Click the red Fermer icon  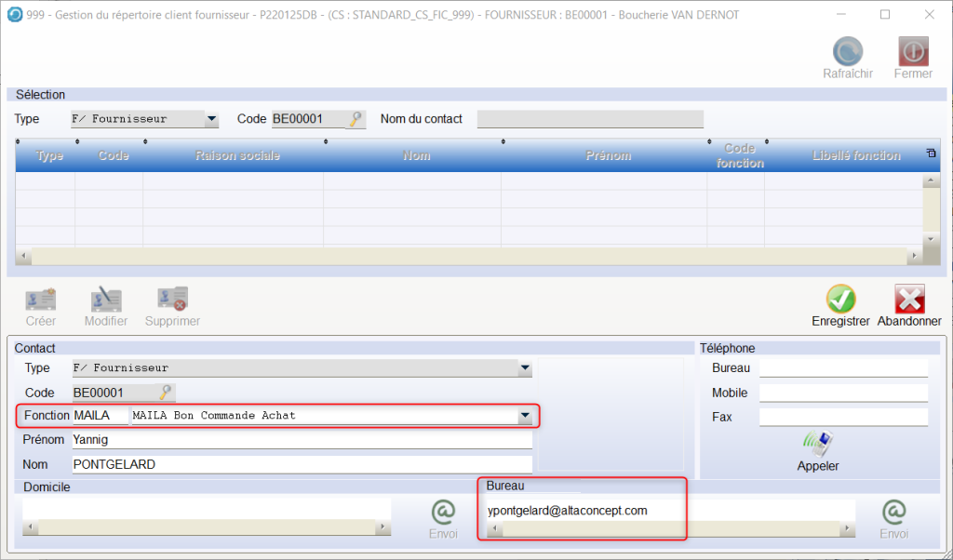pyautogui.click(x=912, y=52)
